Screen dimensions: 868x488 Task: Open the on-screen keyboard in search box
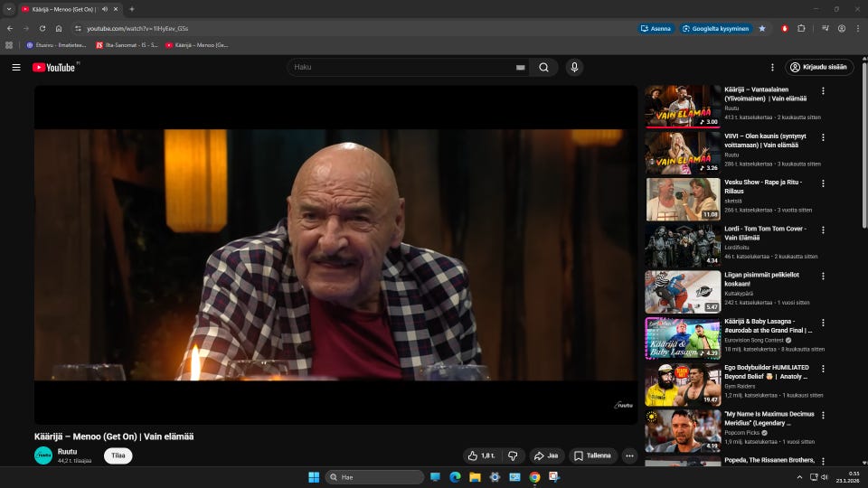[x=520, y=67]
